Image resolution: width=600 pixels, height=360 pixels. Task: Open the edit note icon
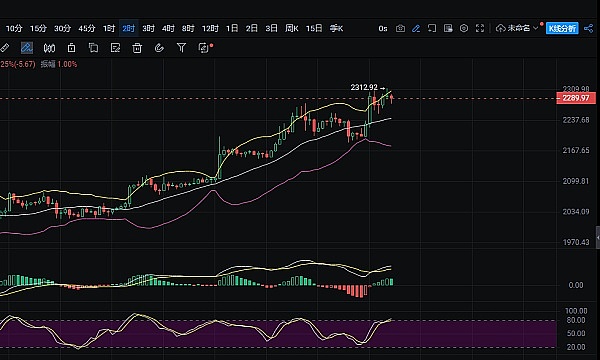click(115, 48)
